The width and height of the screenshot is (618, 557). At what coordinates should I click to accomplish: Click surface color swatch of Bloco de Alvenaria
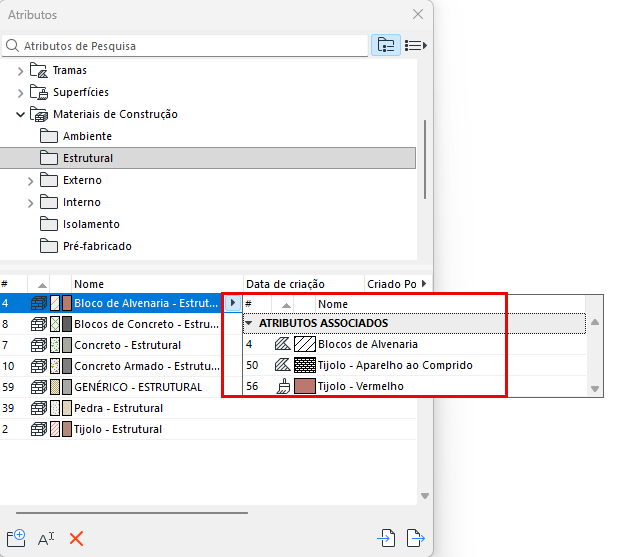(x=67, y=303)
